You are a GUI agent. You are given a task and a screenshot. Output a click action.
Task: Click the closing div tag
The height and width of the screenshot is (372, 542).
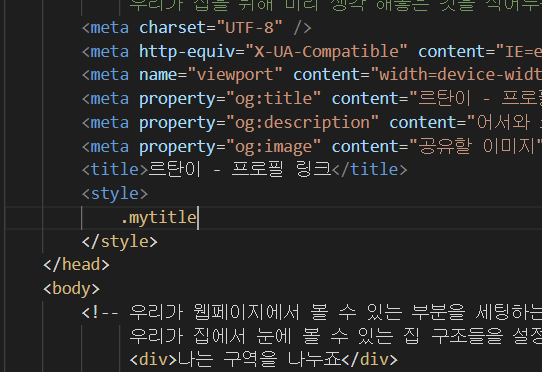coord(370,360)
